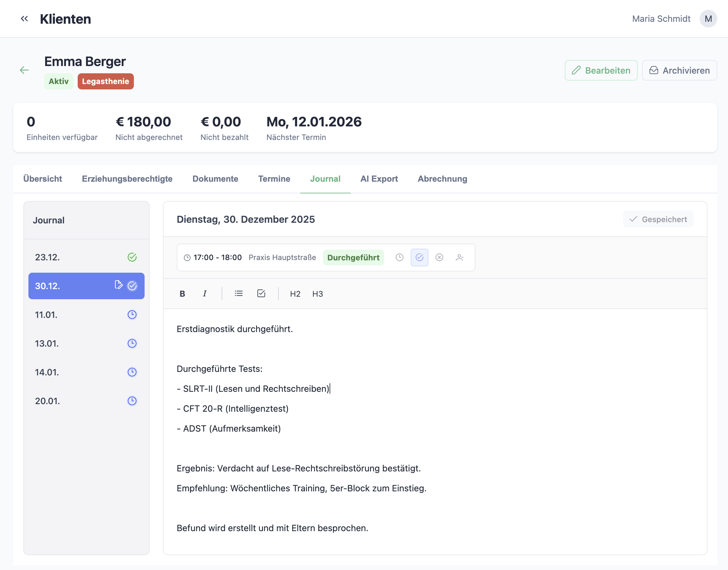Viewport: 728px width, 570px height.
Task: Open the user avatar menu M
Action: 708,19
